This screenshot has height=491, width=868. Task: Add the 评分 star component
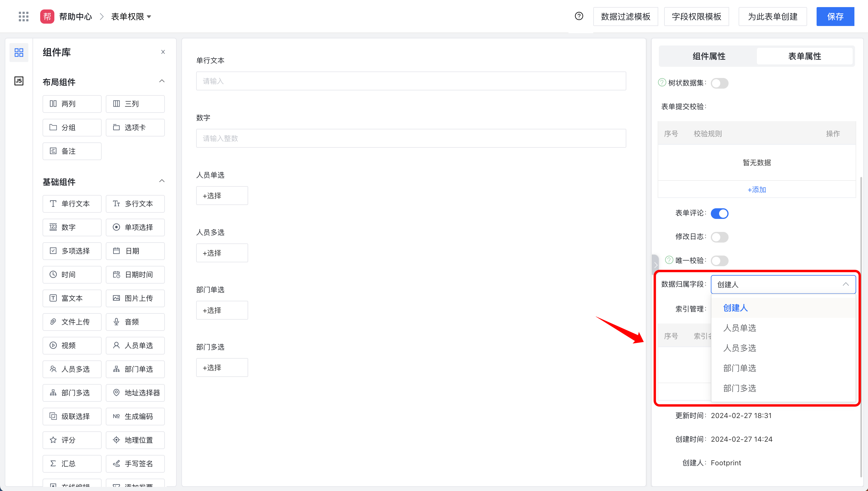click(x=72, y=440)
